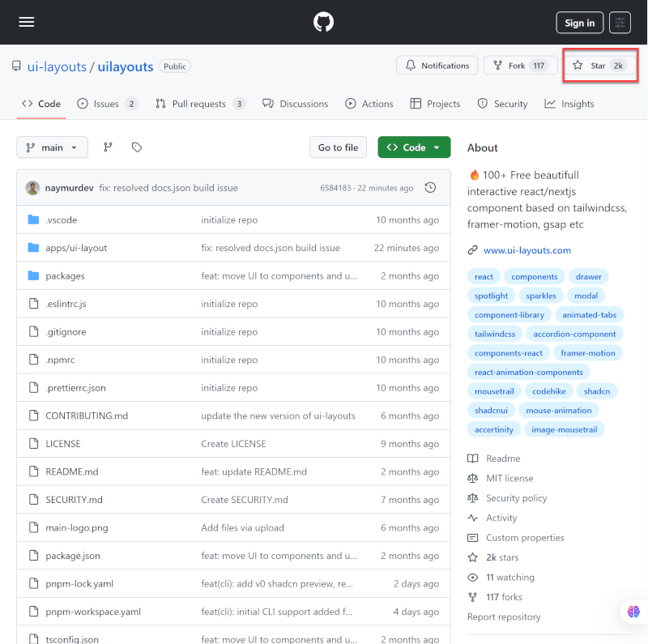This screenshot has width=648, height=644.
Task: Open the ui-layouts owner link
Action: [57, 66]
